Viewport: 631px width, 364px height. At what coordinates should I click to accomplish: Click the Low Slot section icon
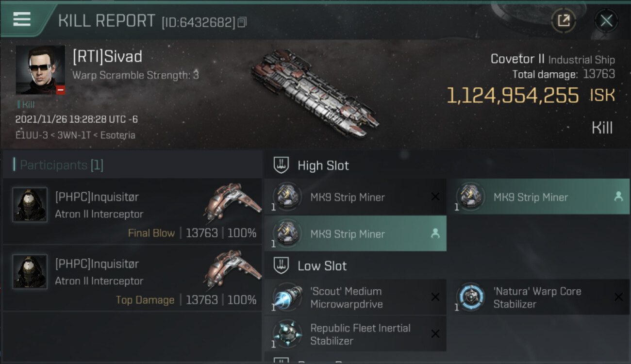click(282, 266)
